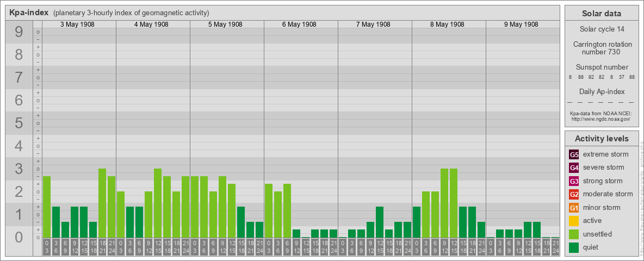This screenshot has height=261, width=644.
Task: Click the Kp scale number 0
Action: (18, 237)
